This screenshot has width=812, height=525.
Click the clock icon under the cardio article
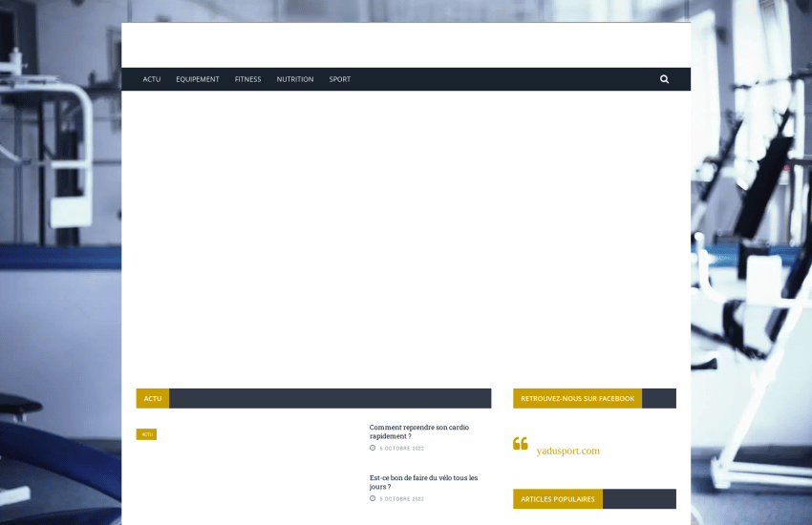tap(373, 448)
